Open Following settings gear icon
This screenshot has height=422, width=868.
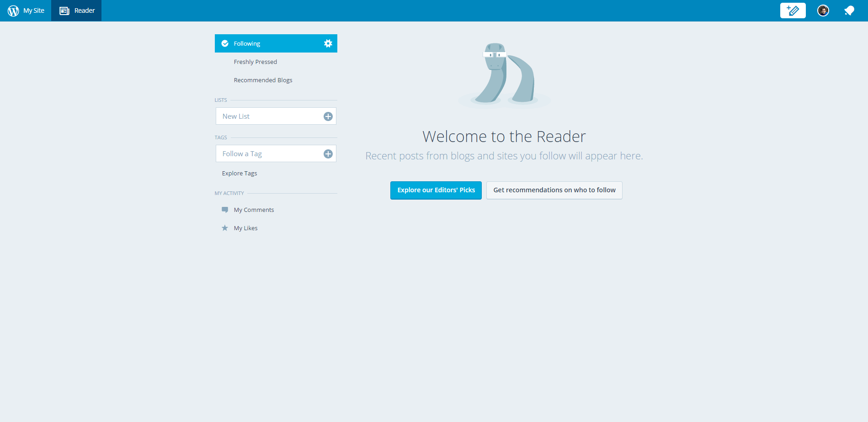click(328, 43)
